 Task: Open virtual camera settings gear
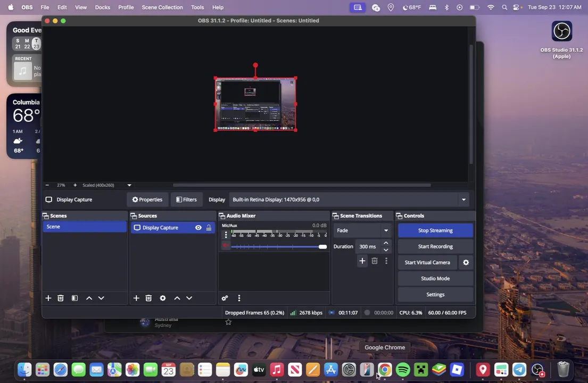point(466,262)
